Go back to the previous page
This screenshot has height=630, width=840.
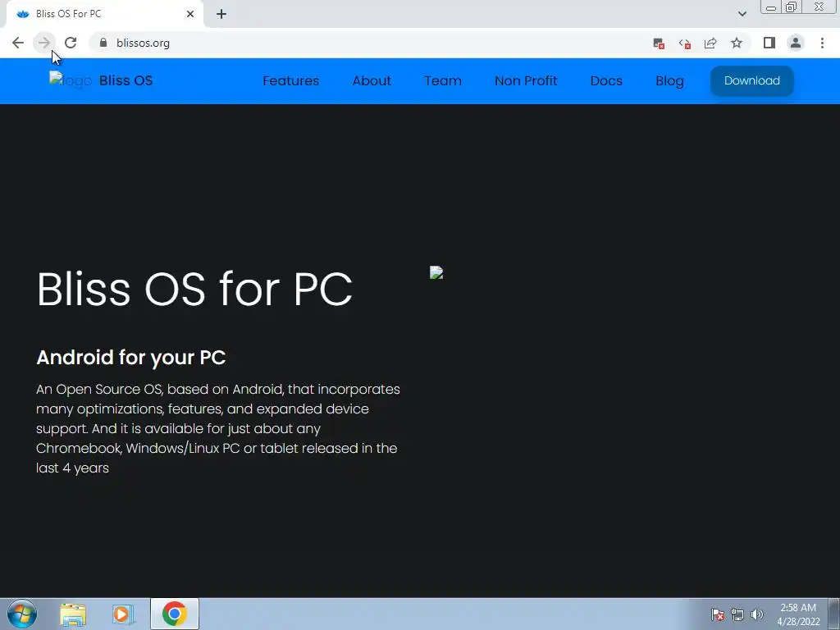tap(18, 43)
